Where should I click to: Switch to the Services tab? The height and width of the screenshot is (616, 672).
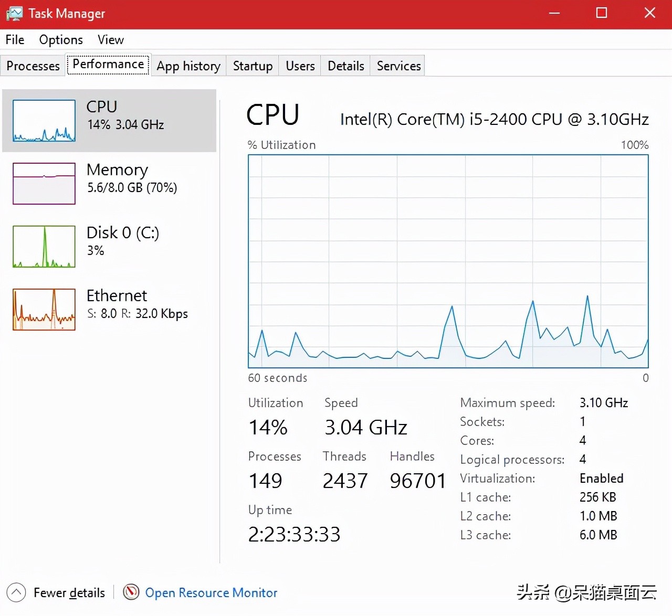[398, 66]
